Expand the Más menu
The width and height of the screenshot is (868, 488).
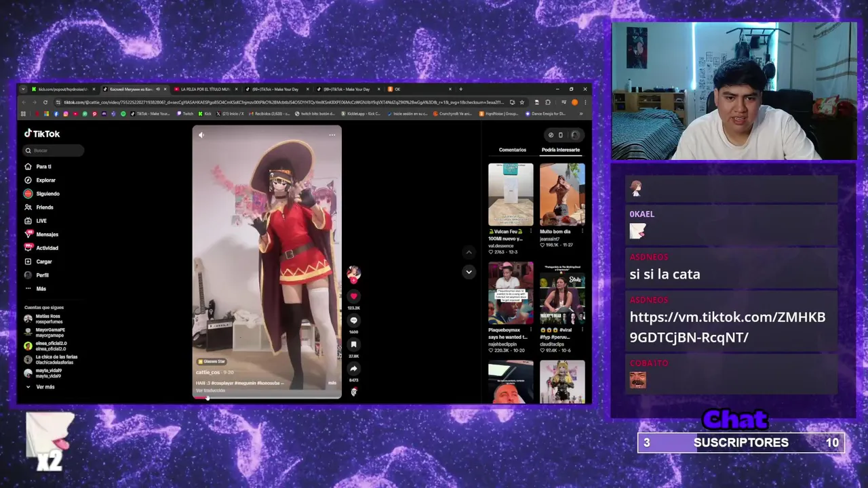click(x=35, y=289)
